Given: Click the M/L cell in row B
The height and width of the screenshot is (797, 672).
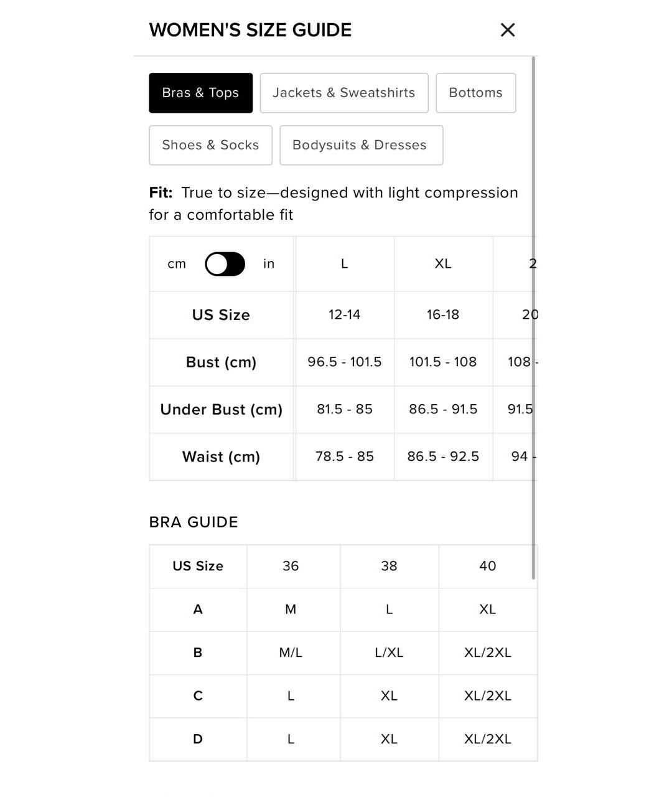Looking at the screenshot, I should coord(291,653).
